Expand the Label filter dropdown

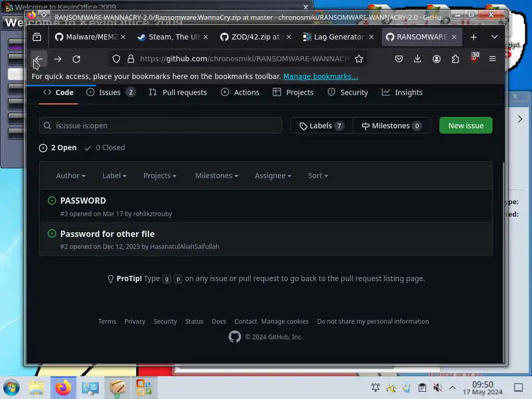point(114,176)
